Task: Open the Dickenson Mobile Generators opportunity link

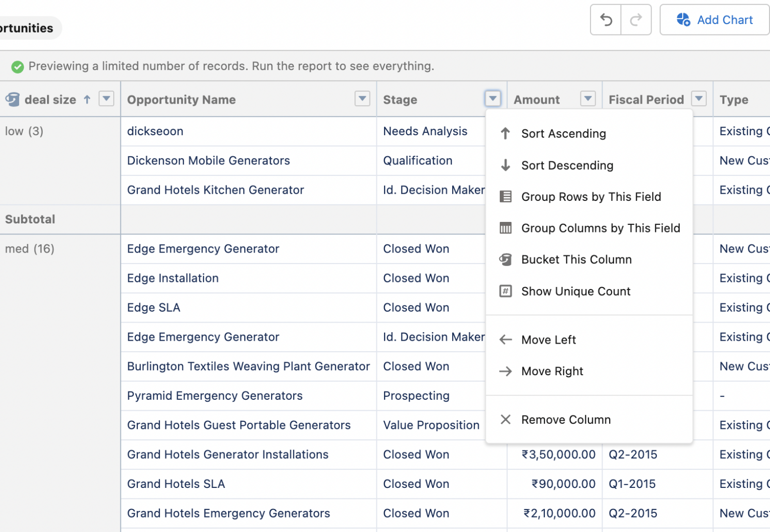Action: pos(209,161)
